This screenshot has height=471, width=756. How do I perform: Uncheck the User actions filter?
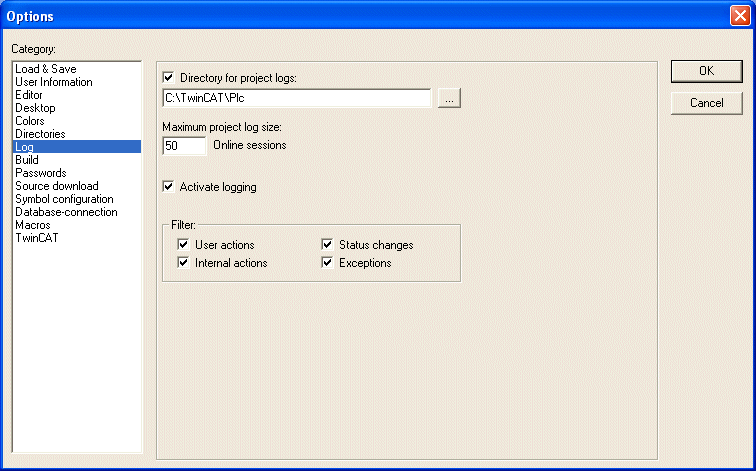(183, 244)
